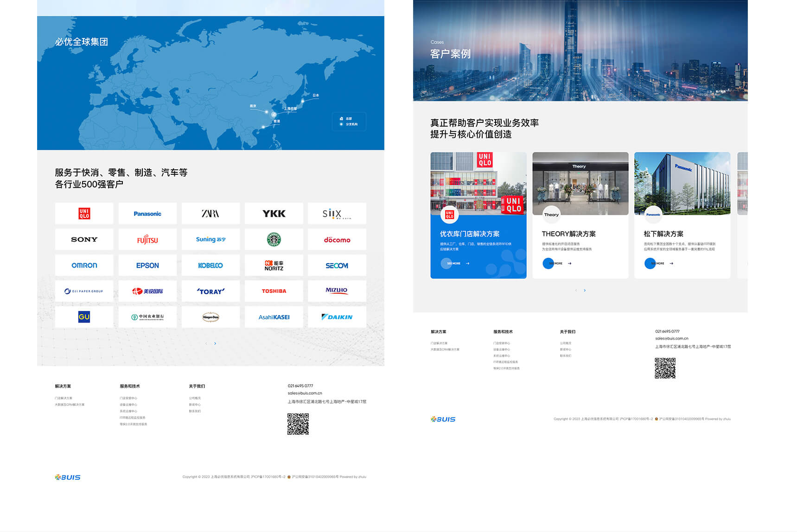797x532 pixels.
Task: Click the 香港 marker on the map
Action: coord(263,127)
